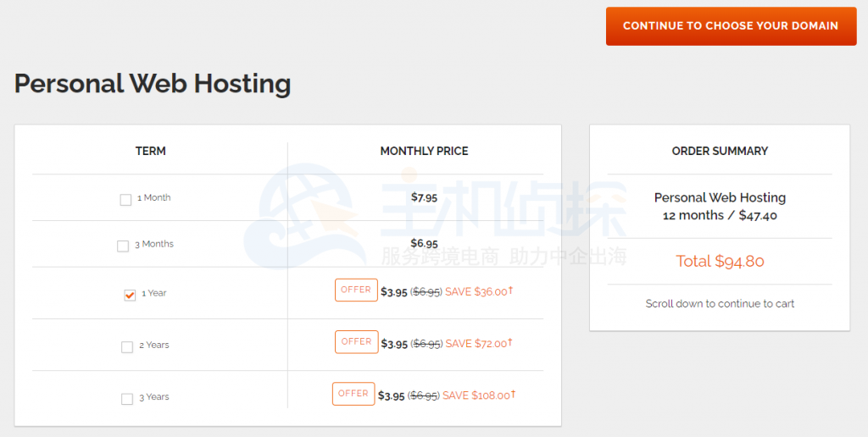This screenshot has height=437, width=868.
Task: Click the 3 Years label
Action: (x=154, y=397)
